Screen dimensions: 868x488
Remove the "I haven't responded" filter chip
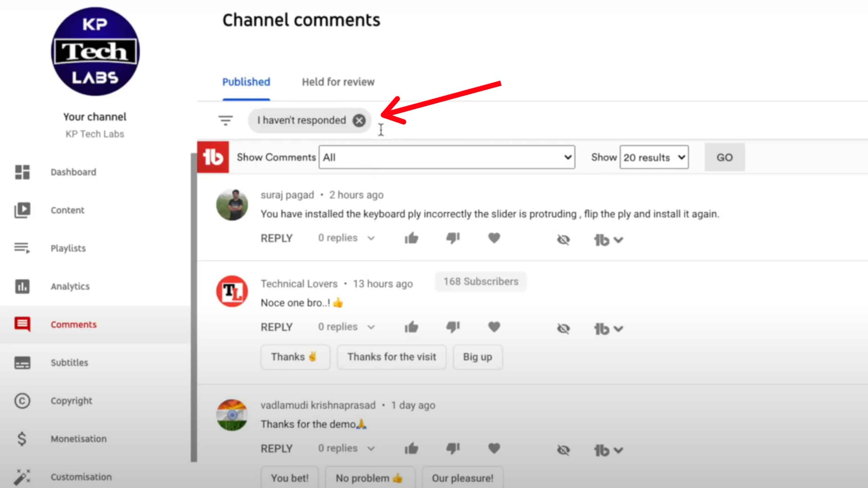pyautogui.click(x=359, y=120)
